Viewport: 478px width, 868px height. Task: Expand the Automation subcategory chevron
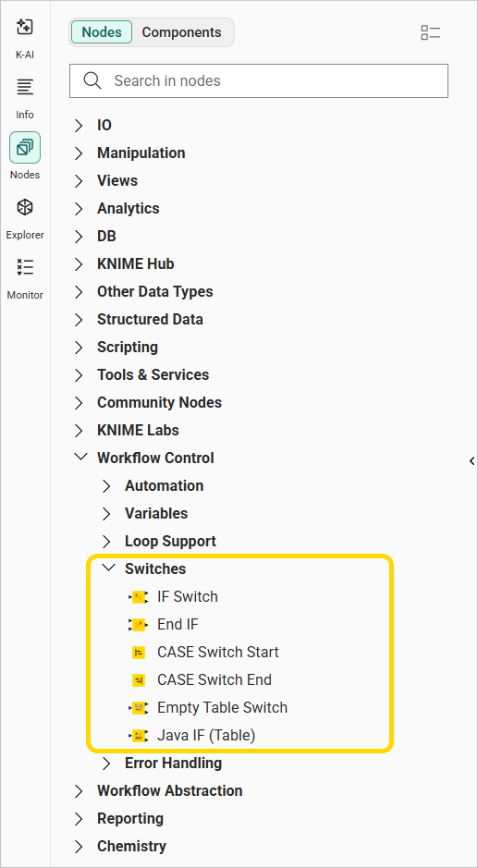tap(107, 486)
